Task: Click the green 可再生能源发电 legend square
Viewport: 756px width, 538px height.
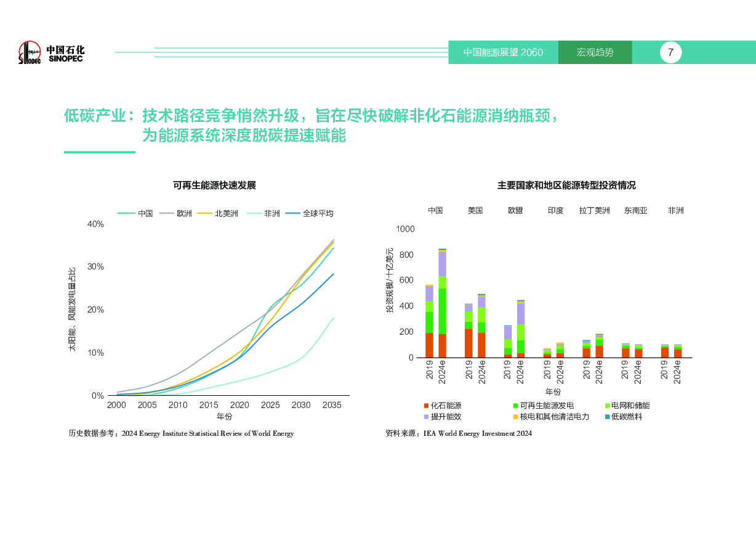Action: pyautogui.click(x=515, y=406)
